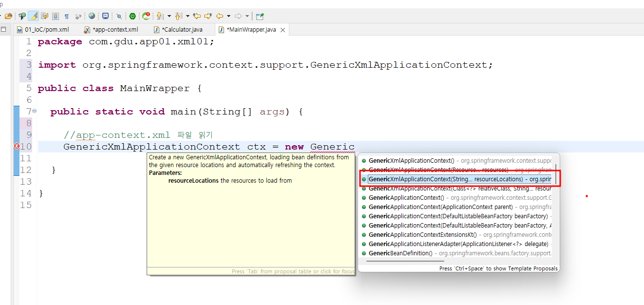Click the monitor console toolbar icon
The width and height of the screenshot is (644, 305).
[105, 16]
